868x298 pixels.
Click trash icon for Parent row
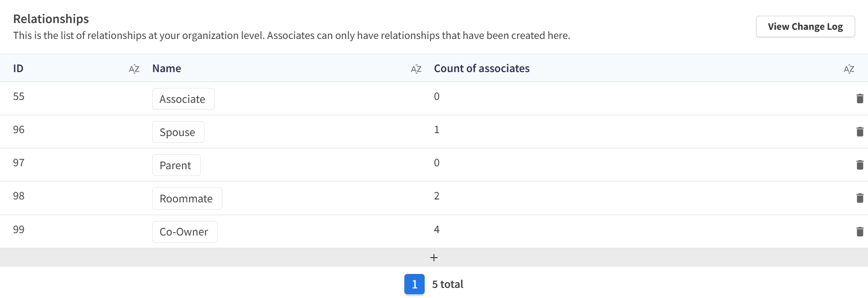tap(860, 165)
